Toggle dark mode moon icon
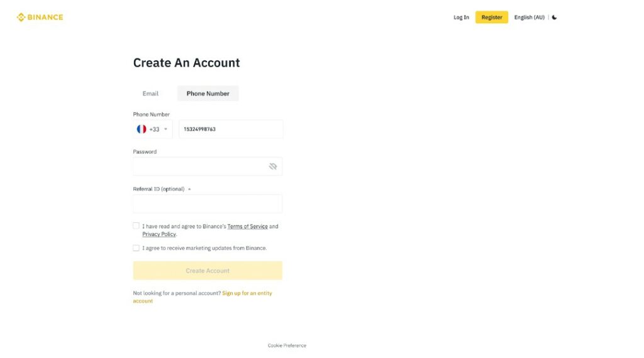Image resolution: width=644 pixels, height=358 pixels. (554, 18)
